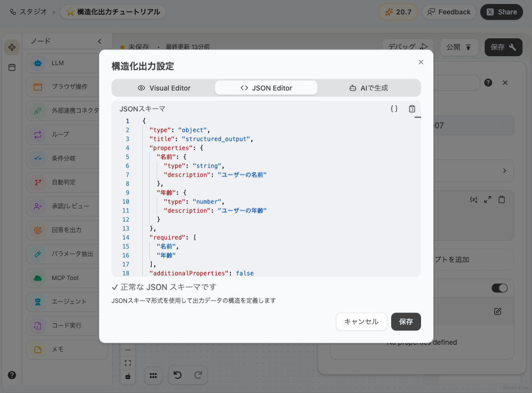Click the dotted grid icon on the canvas toolbar

(x=153, y=375)
